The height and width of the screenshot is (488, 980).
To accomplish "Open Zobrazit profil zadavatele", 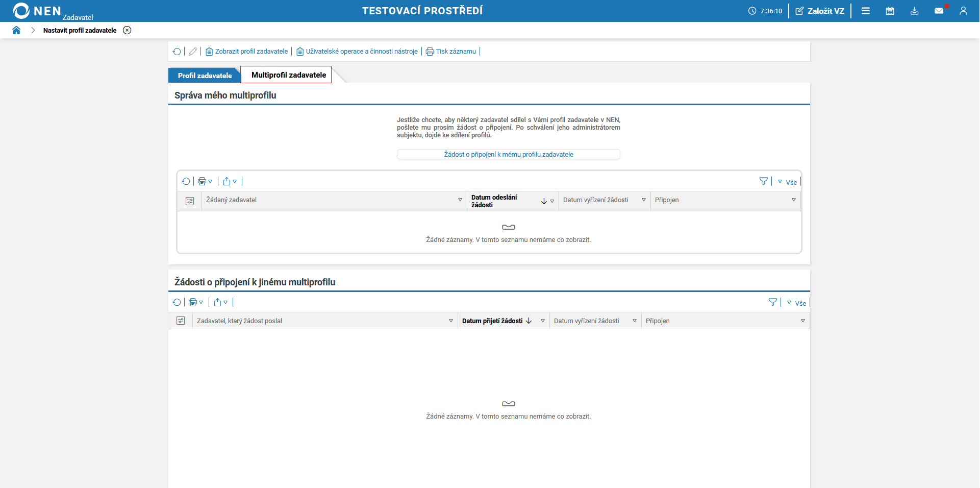I will coord(247,52).
